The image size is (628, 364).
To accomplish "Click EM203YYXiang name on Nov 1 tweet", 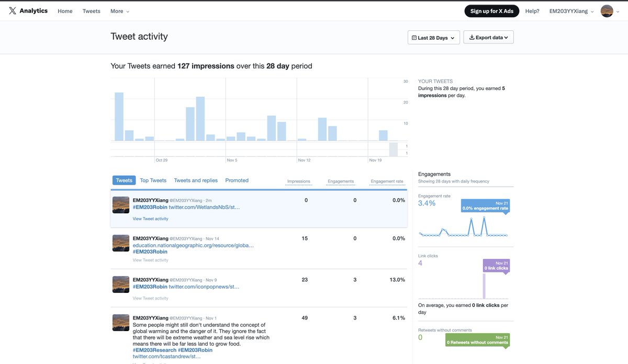I will tap(151, 318).
